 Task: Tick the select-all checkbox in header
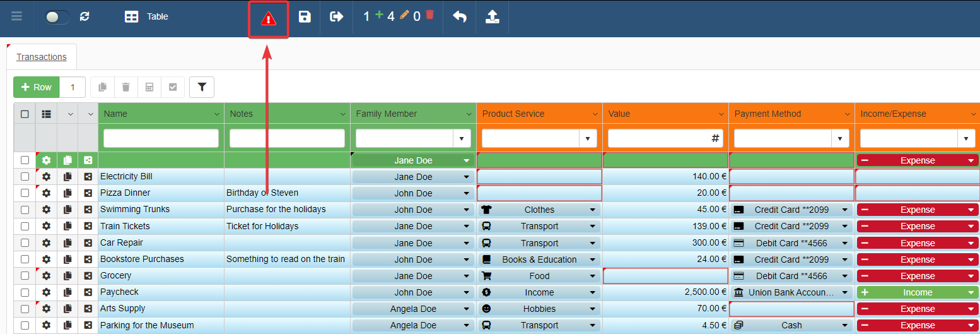25,114
